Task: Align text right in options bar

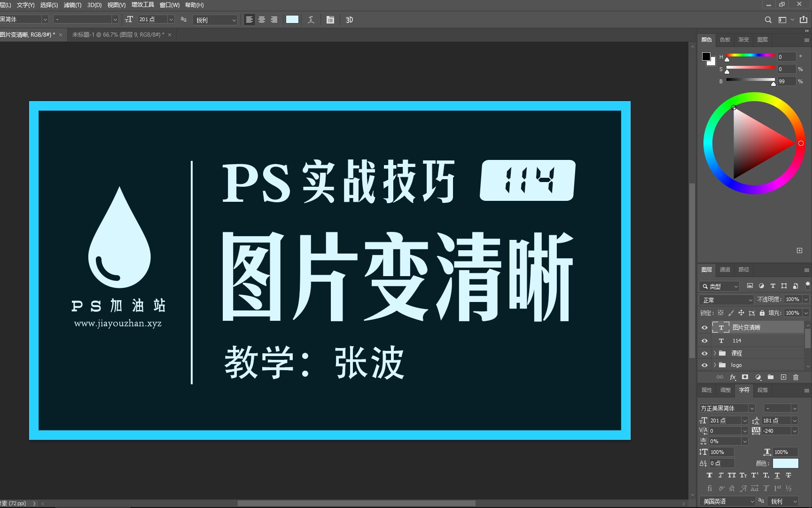Action: pyautogui.click(x=274, y=20)
